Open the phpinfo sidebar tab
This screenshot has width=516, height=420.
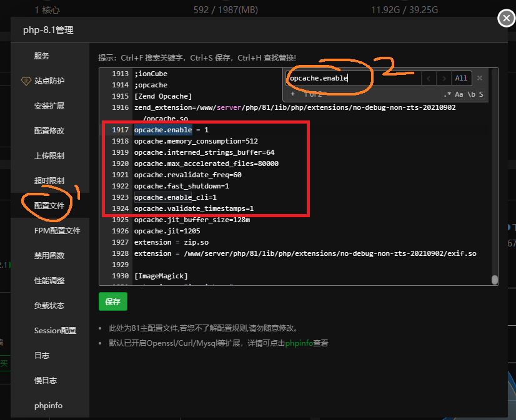pyautogui.click(x=48, y=406)
